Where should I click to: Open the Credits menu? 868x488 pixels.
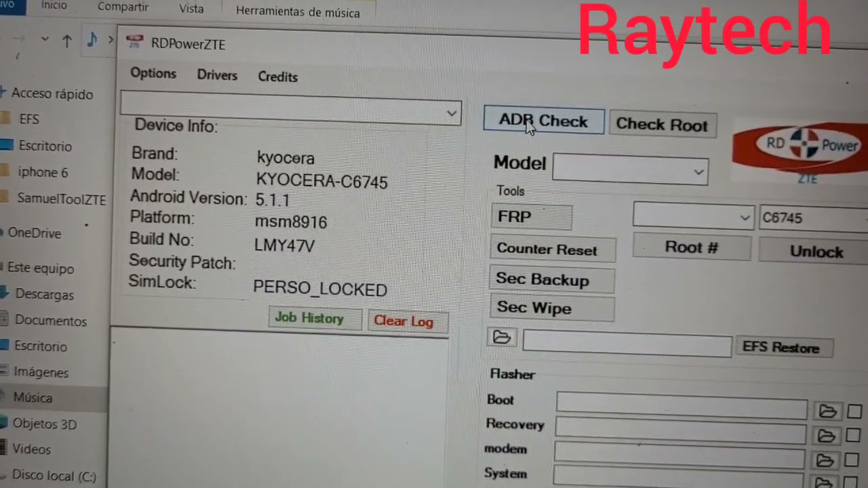(x=277, y=77)
